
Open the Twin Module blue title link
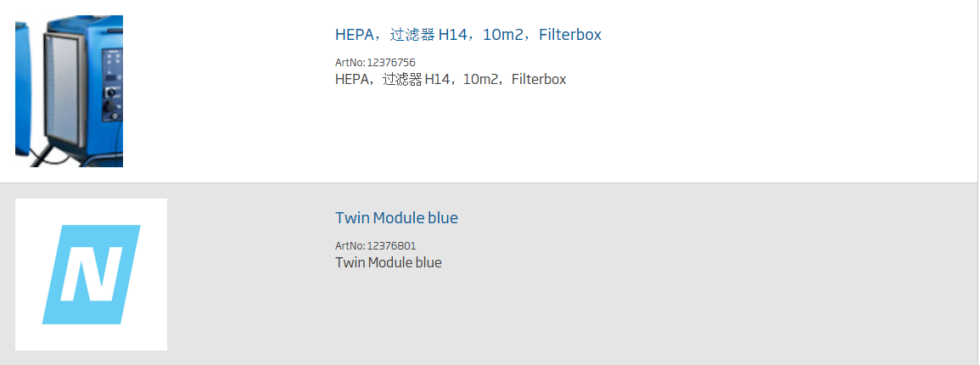point(396,217)
